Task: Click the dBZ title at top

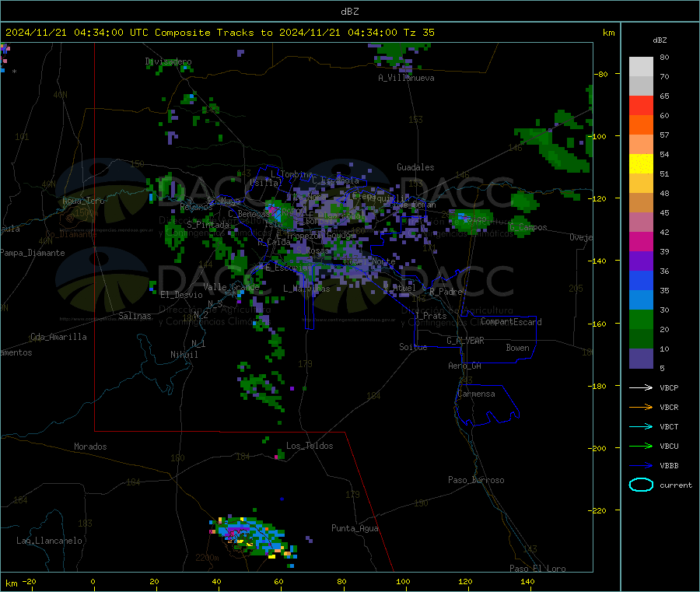Action: pyautogui.click(x=349, y=12)
